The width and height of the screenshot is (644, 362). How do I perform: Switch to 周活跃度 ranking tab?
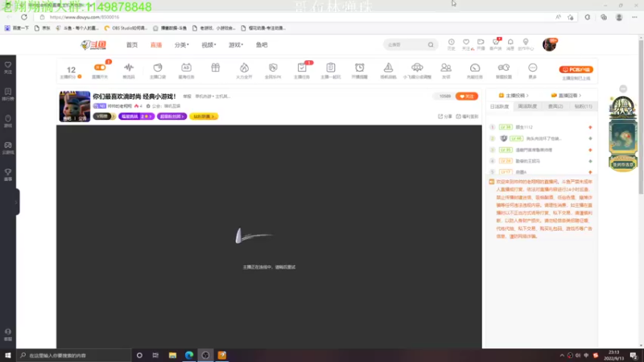click(x=527, y=106)
